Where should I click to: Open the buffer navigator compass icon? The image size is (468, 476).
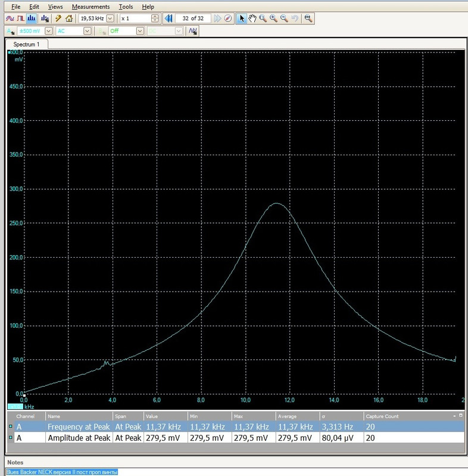(x=228, y=18)
